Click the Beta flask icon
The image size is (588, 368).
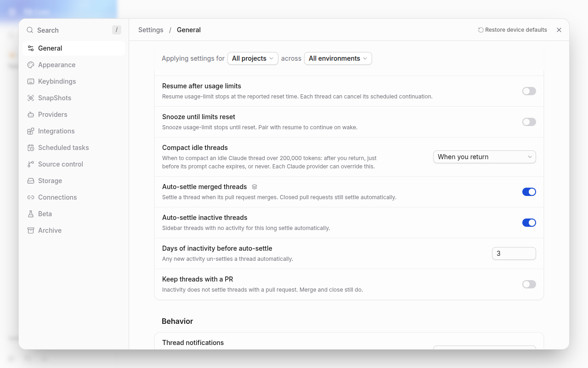click(x=31, y=214)
